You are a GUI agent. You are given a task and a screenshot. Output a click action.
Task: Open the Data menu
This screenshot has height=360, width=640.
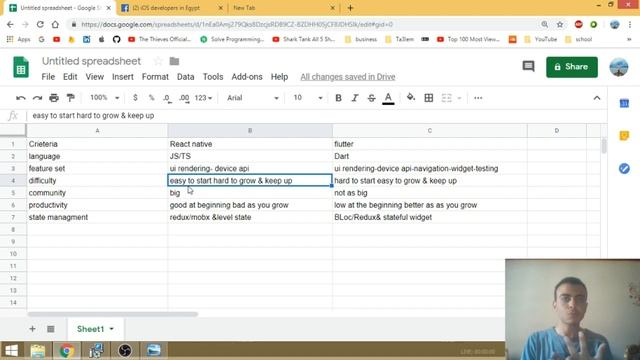click(186, 77)
